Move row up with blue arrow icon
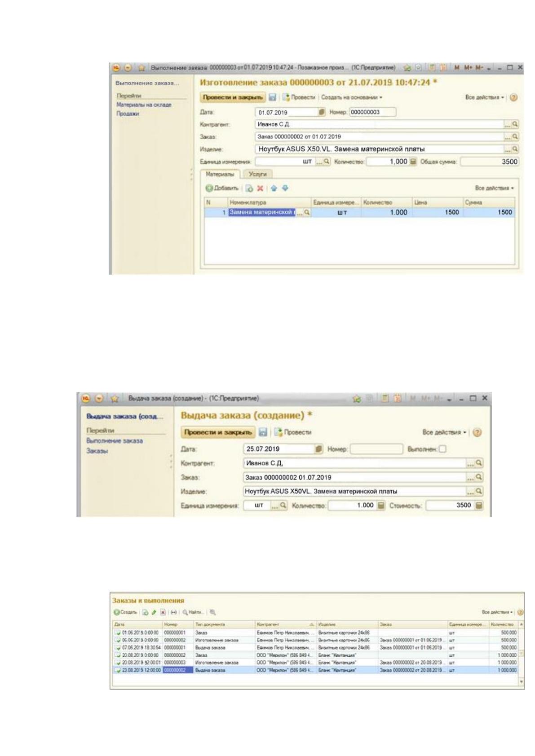535x756 pixels. [274, 188]
